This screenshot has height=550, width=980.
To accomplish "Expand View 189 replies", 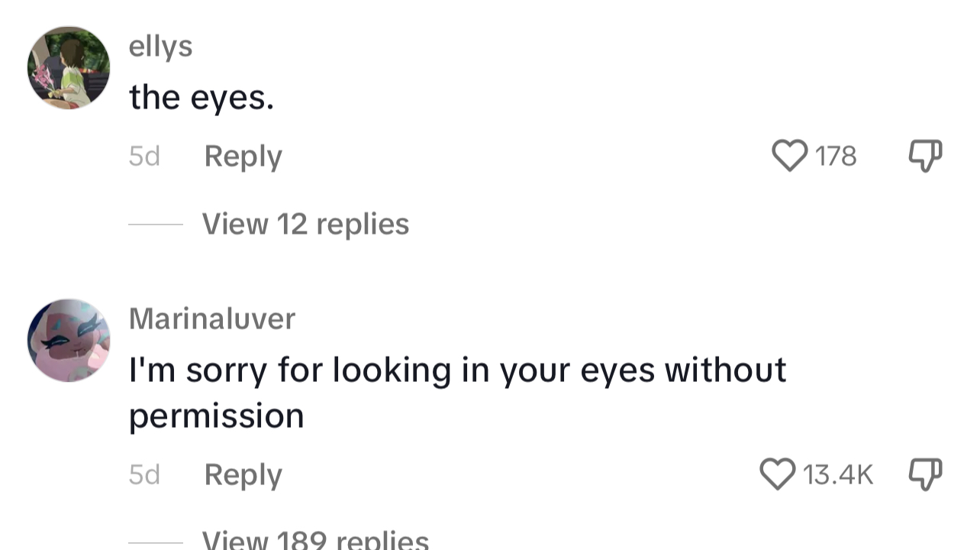I will pyautogui.click(x=315, y=539).
